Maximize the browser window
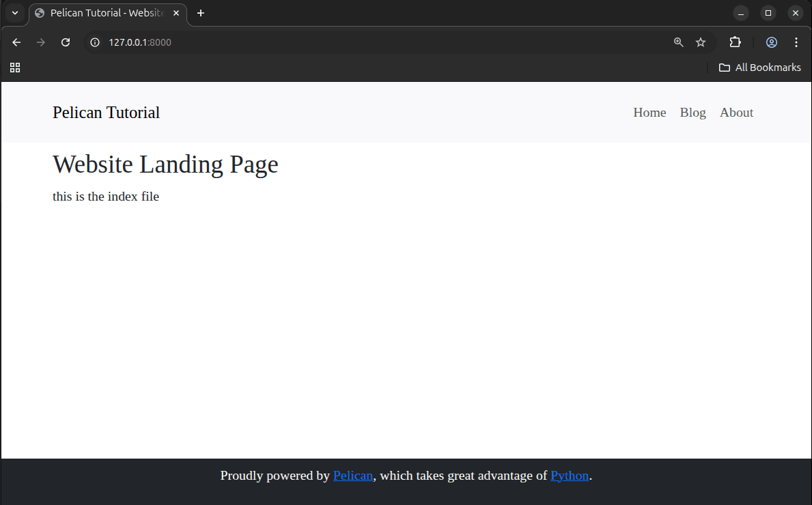 click(768, 13)
